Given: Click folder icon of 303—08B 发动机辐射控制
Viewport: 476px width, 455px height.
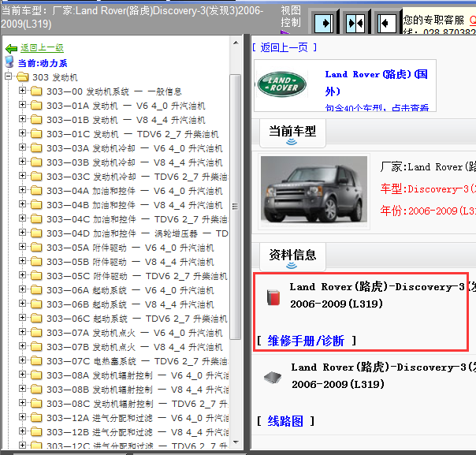Looking at the screenshot, I should coord(36,389).
